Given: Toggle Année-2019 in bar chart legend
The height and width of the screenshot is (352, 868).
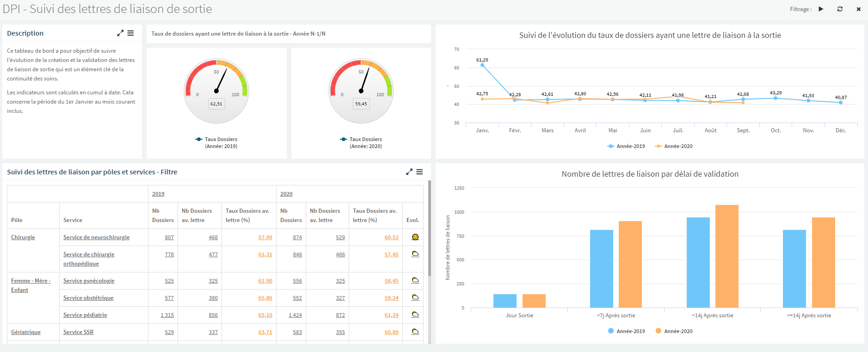Looking at the screenshot, I should pyautogui.click(x=626, y=331).
